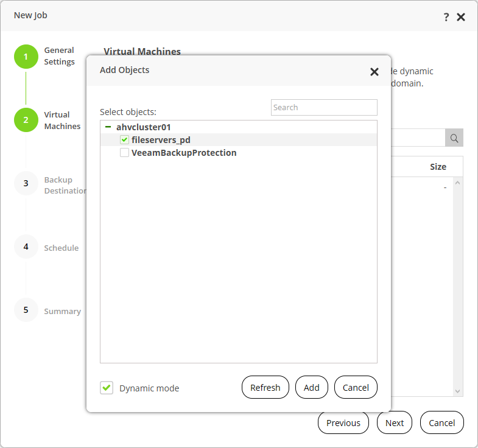
Task: Select step 2 Virtual Machines circle
Action: tap(26, 120)
